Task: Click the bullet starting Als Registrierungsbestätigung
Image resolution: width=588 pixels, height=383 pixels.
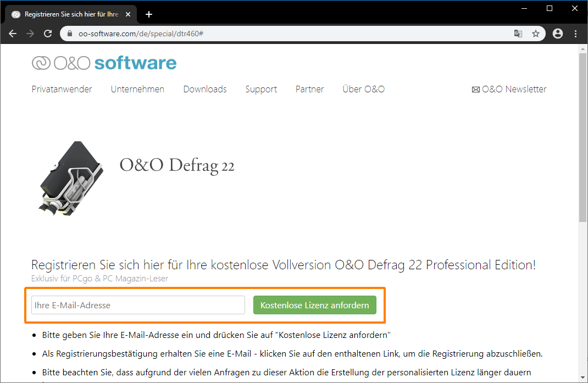Action: pyautogui.click(x=292, y=354)
